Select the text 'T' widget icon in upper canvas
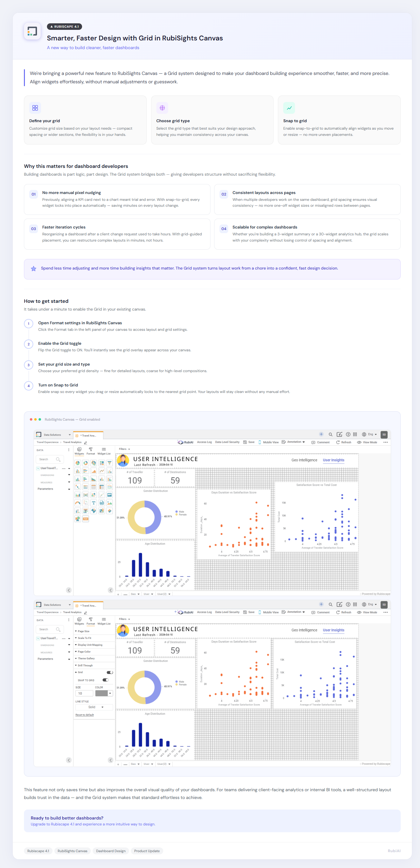The width and height of the screenshot is (420, 868). (x=94, y=503)
